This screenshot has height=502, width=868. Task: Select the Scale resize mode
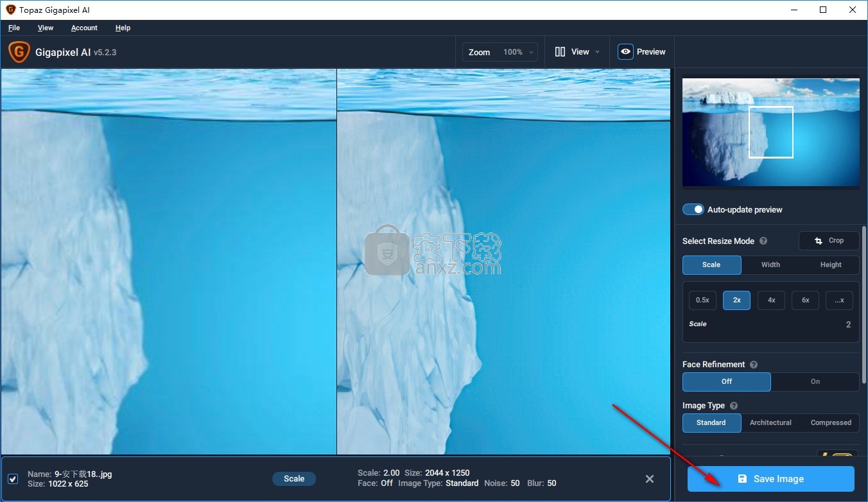click(711, 264)
